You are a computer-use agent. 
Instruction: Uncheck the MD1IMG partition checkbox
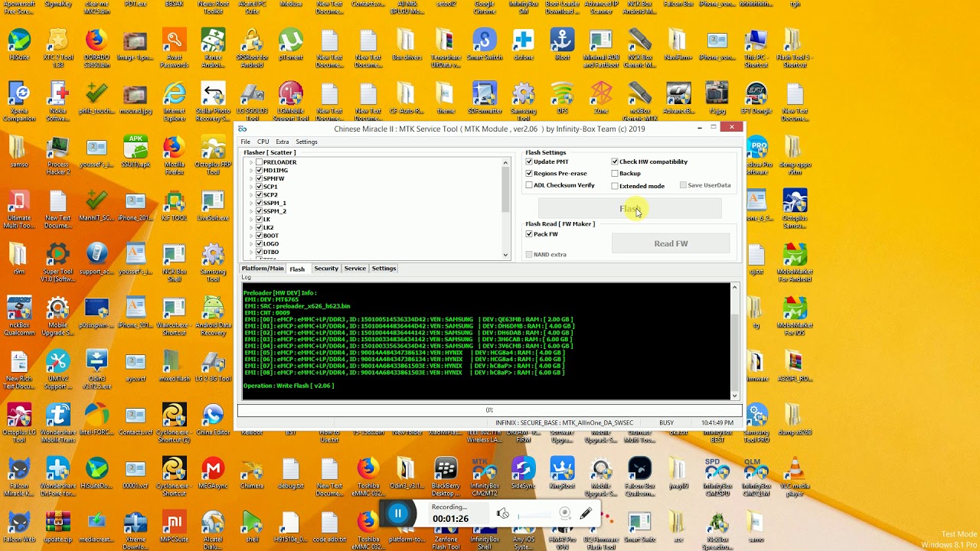pos(259,171)
